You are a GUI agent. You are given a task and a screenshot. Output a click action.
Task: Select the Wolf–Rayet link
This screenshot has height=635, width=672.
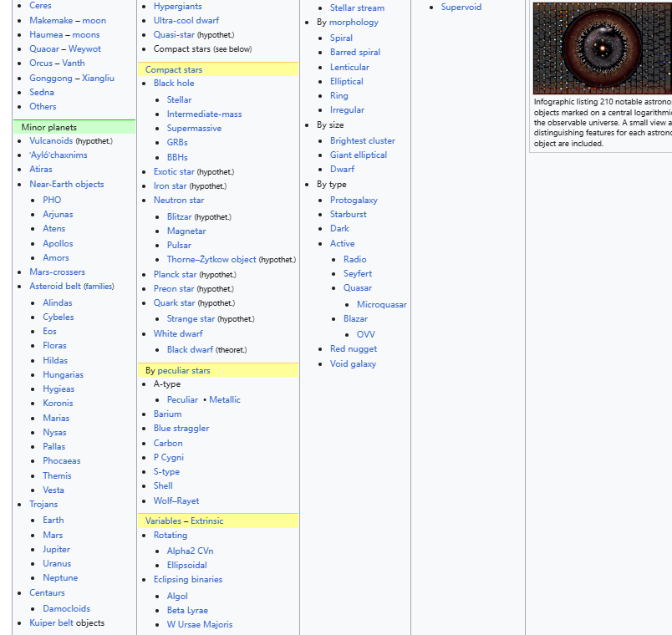point(176,500)
